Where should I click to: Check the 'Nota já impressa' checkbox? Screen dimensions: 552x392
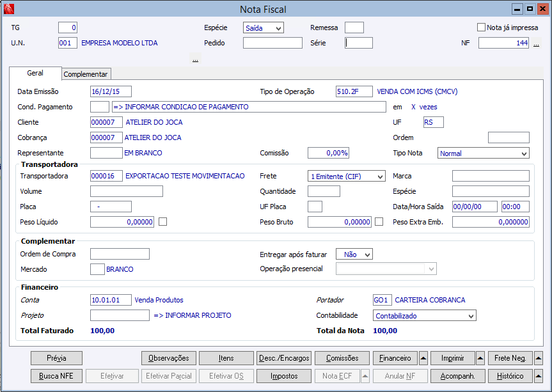482,27
